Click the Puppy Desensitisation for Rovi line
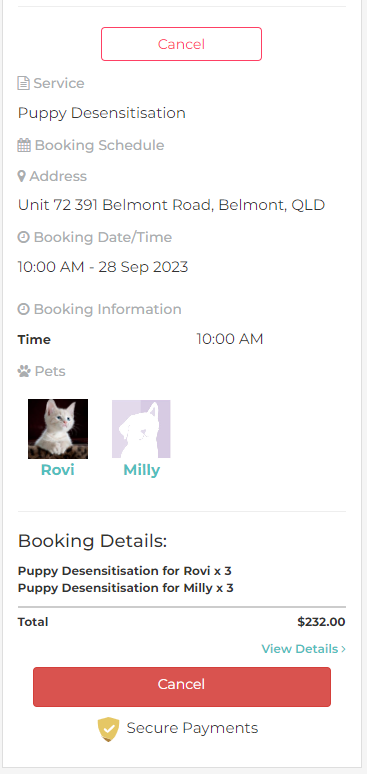Viewport: 367px width, 774px height. pos(124,571)
